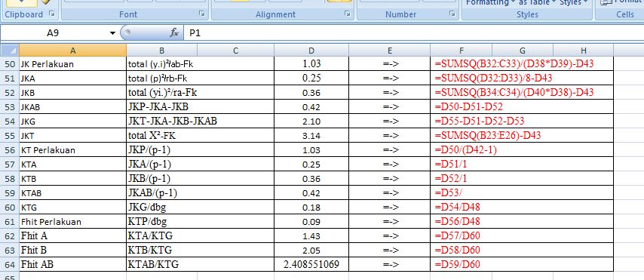Image resolution: width=644 pixels, height=280 pixels.
Task: Click the Name Box showing A9
Action: [54, 33]
